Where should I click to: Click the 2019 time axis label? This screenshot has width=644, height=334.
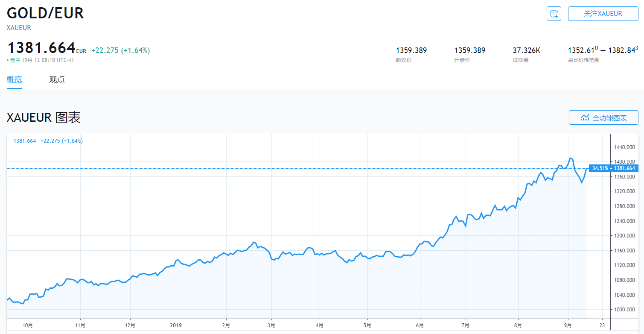click(176, 325)
